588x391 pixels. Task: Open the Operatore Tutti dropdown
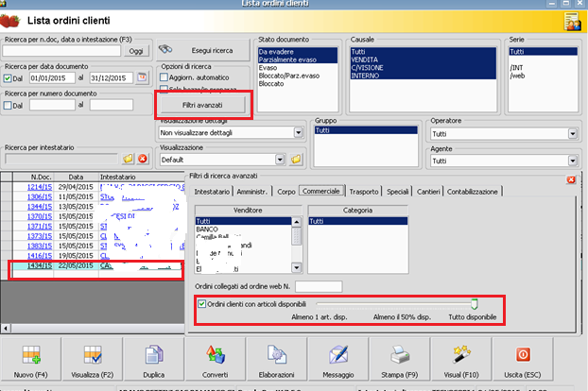coord(572,134)
